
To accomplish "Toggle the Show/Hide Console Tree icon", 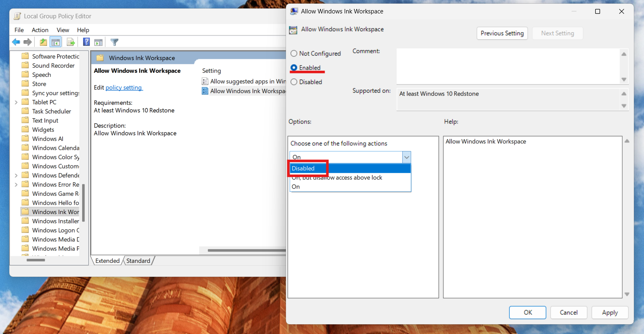I will pyautogui.click(x=56, y=42).
